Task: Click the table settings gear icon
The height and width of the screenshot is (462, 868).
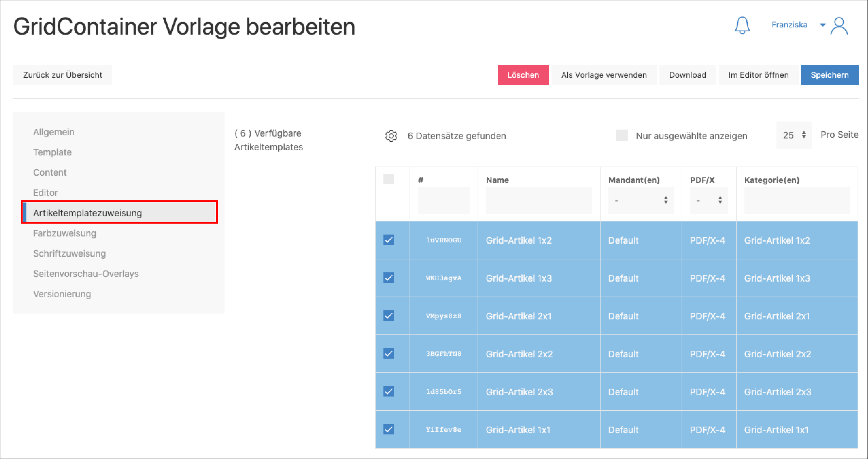Action: coord(391,136)
